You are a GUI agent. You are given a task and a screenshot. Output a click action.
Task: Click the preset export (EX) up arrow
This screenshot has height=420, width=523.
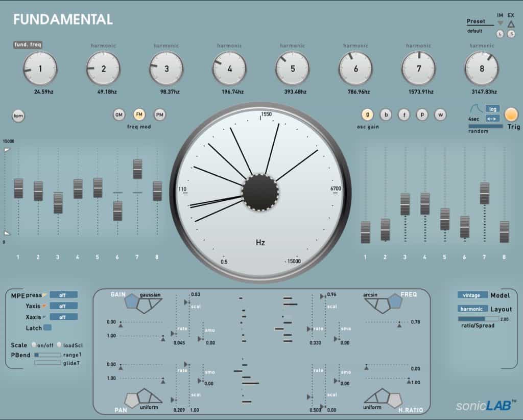pyautogui.click(x=511, y=24)
